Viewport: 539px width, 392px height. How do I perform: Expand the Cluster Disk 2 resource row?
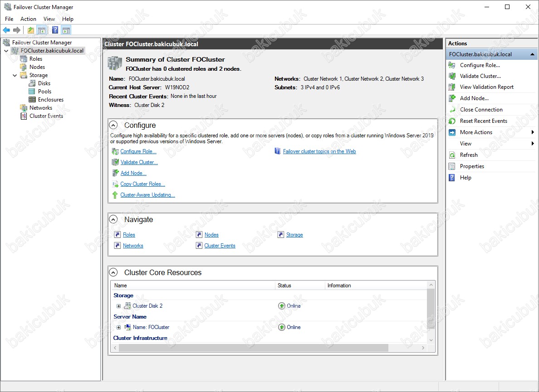click(118, 306)
